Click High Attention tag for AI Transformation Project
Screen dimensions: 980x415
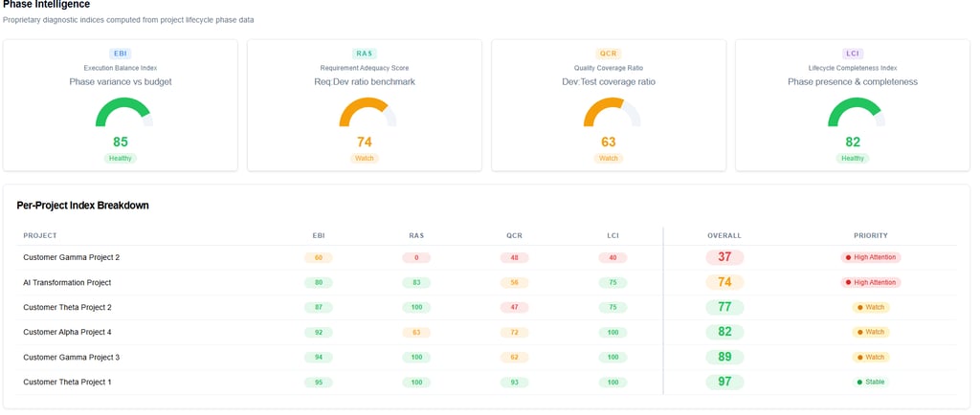(x=871, y=282)
